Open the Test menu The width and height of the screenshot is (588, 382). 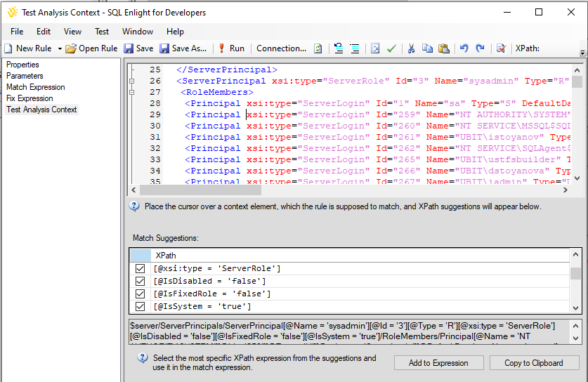pos(102,32)
